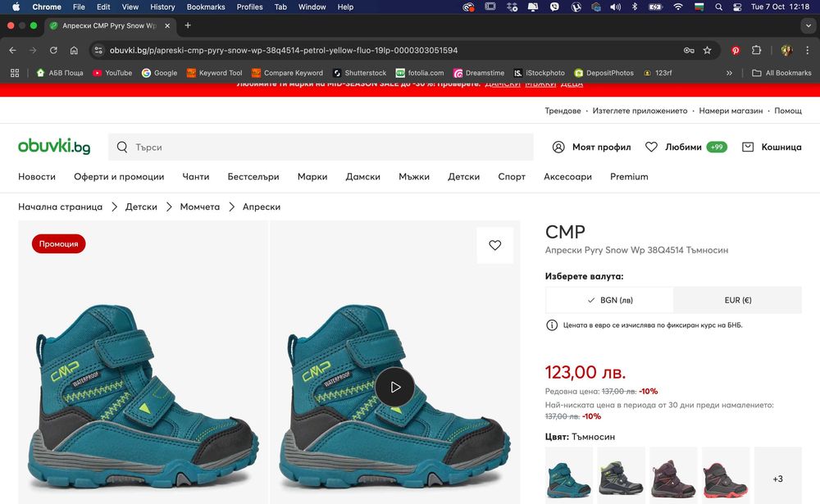820x504 pixels.
Task: Open All Bookmarks folder
Action: (781, 73)
